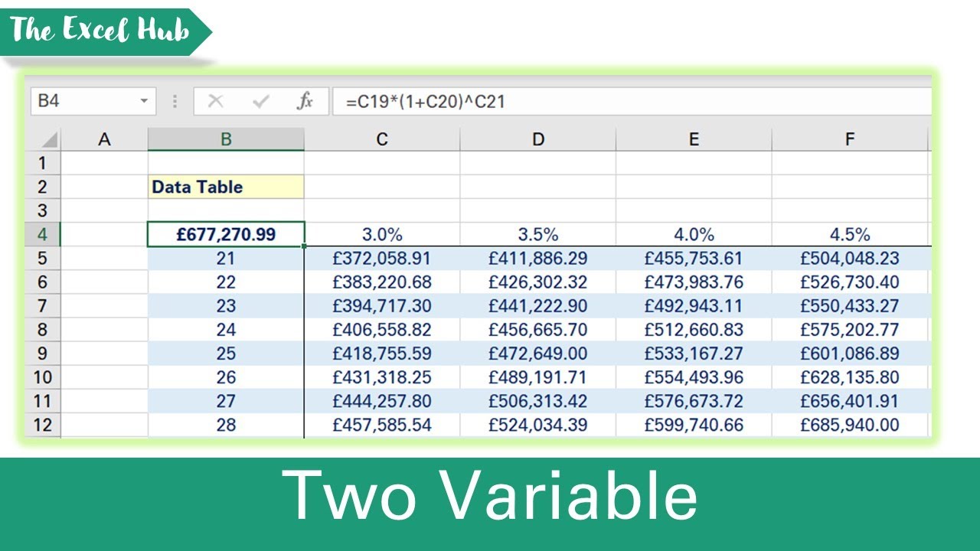Select row 5 header
The height and width of the screenshot is (551, 980).
42,258
